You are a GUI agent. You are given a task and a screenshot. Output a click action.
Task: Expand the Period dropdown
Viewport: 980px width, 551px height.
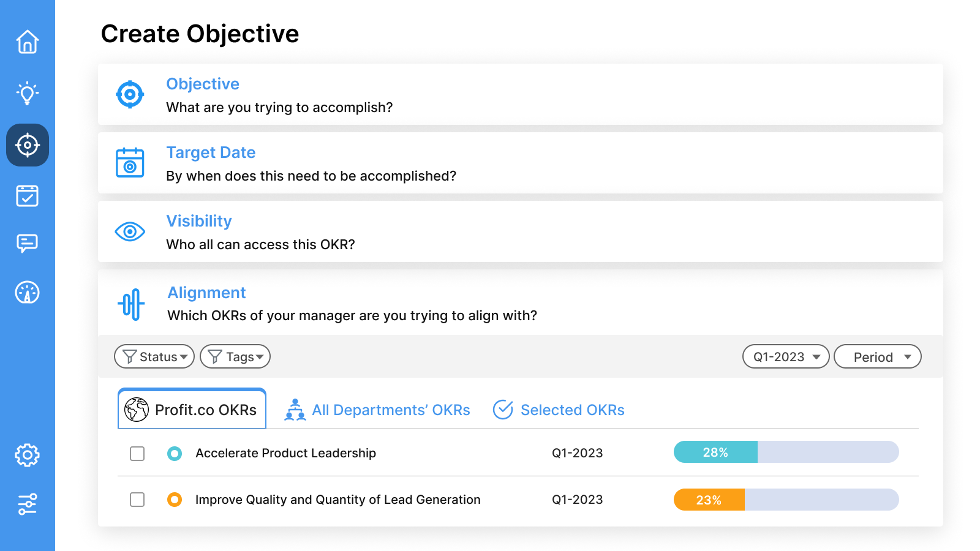(878, 356)
